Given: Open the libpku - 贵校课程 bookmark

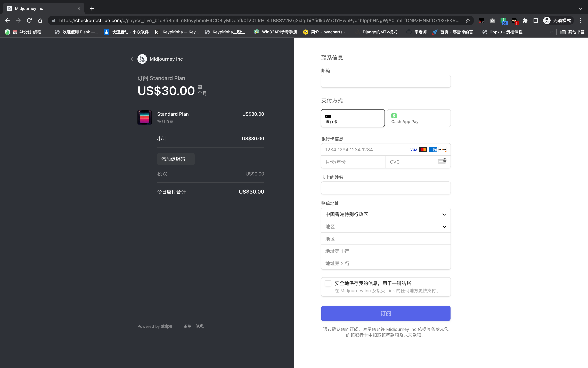Looking at the screenshot, I should pos(504,32).
